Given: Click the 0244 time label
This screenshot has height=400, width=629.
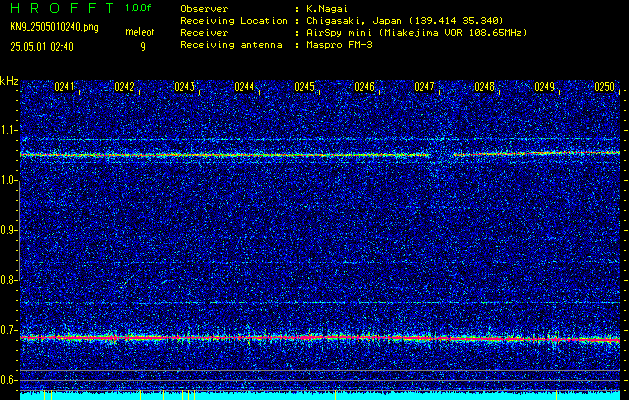Looking at the screenshot, I should 244,87.
